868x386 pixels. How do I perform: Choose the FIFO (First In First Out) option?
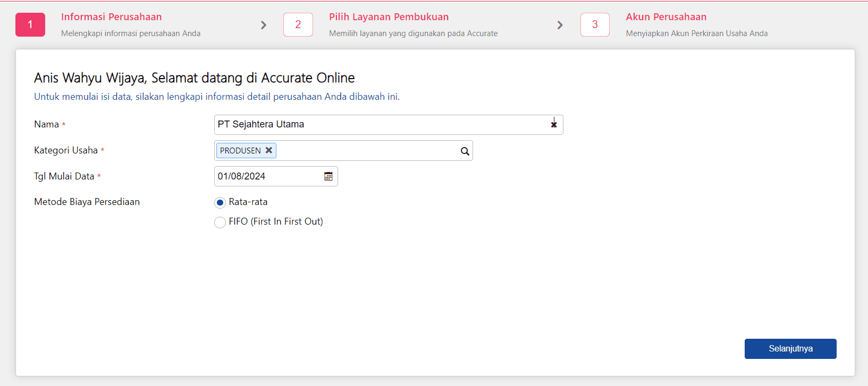220,222
